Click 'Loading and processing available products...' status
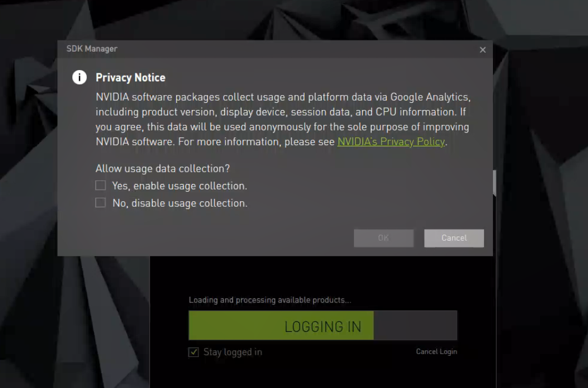588x388 pixels. coord(270,300)
